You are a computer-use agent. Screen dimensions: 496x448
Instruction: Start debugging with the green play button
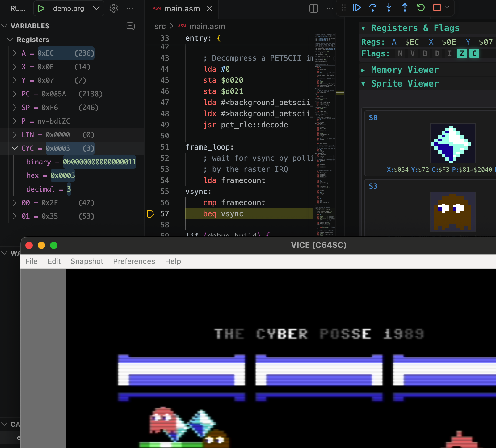click(x=41, y=8)
